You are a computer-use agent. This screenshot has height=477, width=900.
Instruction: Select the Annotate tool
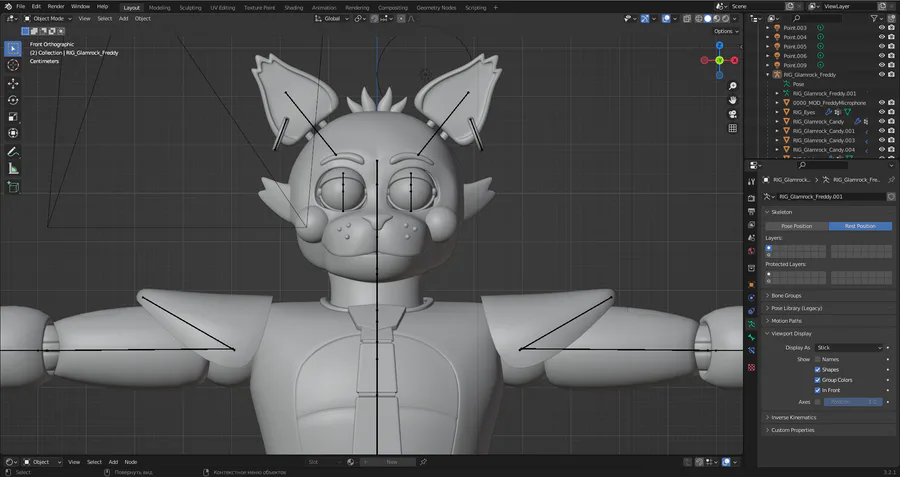13,152
